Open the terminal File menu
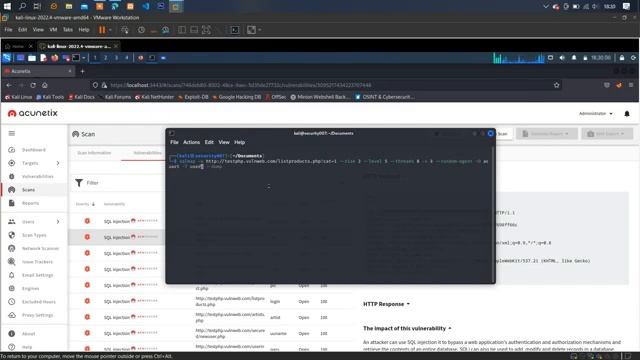This screenshot has height=360, width=640. point(174,142)
